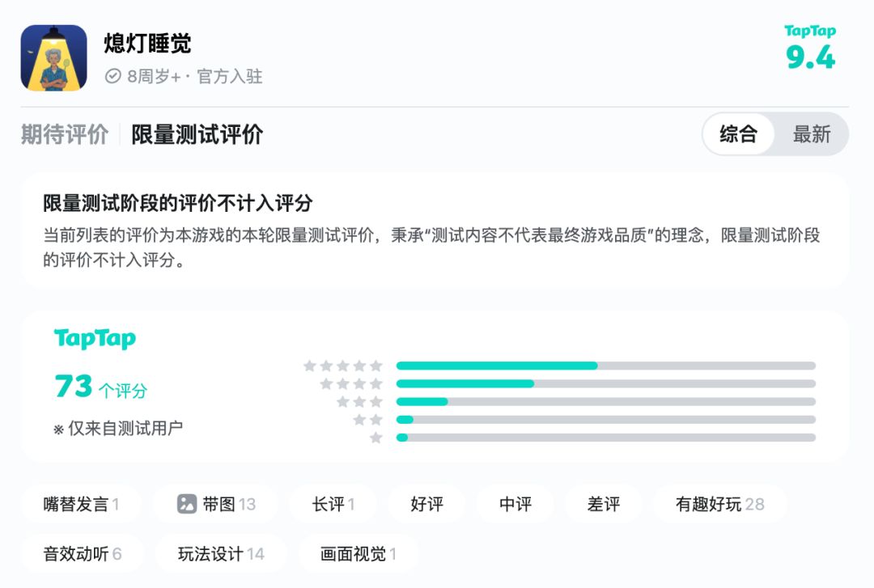Screen dimensions: 874x588
Task: Click the five-star rating row icons
Action: (x=342, y=366)
